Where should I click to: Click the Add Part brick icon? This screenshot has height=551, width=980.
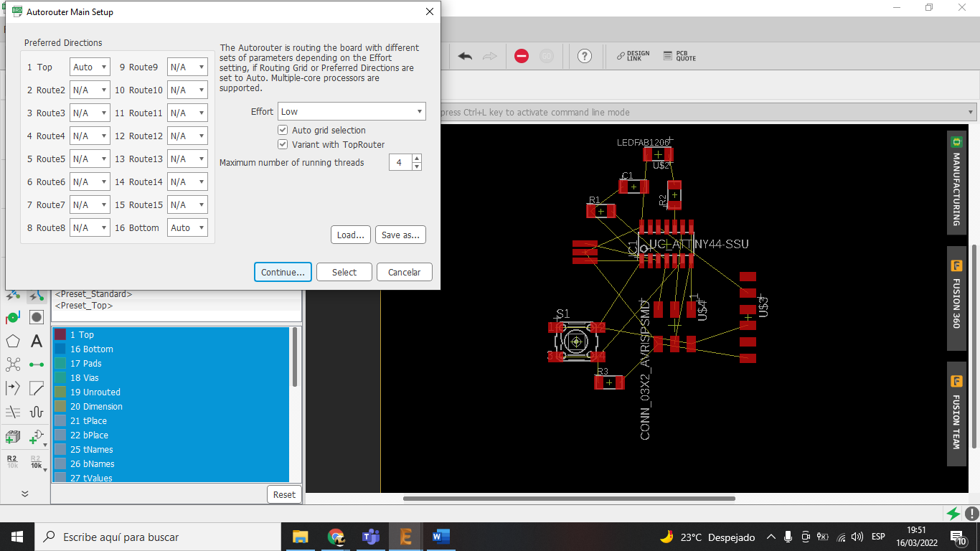click(13, 436)
